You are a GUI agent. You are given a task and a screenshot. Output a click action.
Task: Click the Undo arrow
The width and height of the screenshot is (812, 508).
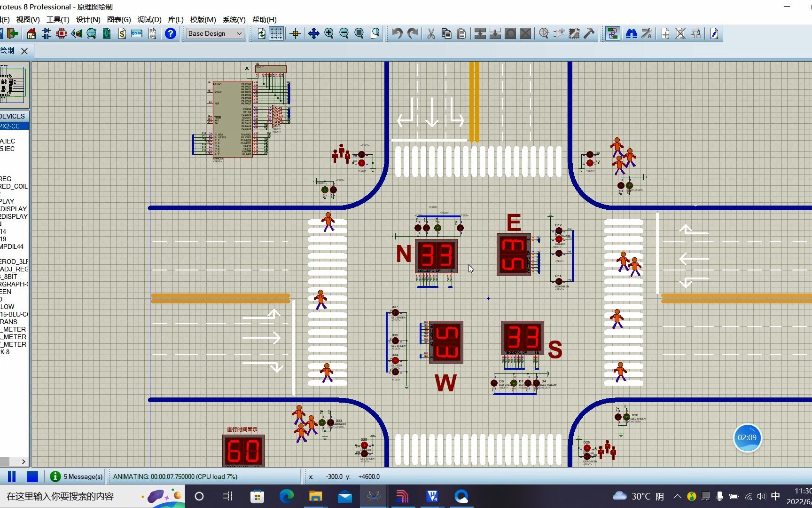(398, 33)
